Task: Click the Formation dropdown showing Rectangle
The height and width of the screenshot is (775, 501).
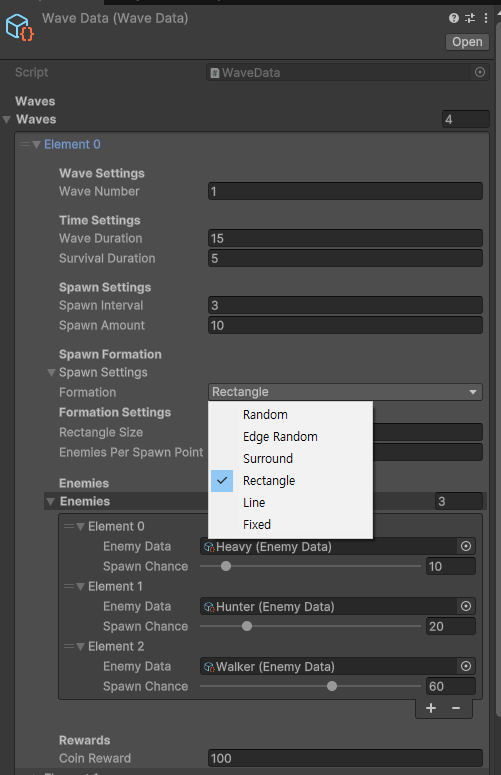Action: 345,392
